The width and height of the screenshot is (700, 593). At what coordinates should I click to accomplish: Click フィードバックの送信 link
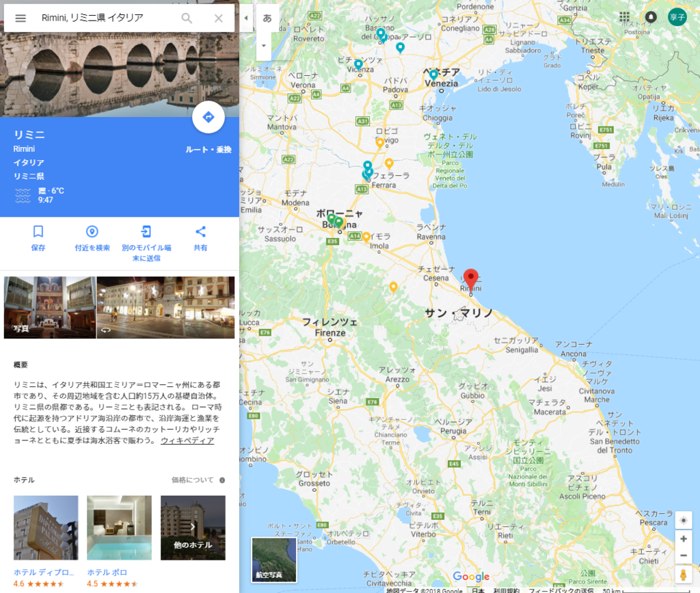click(561, 590)
